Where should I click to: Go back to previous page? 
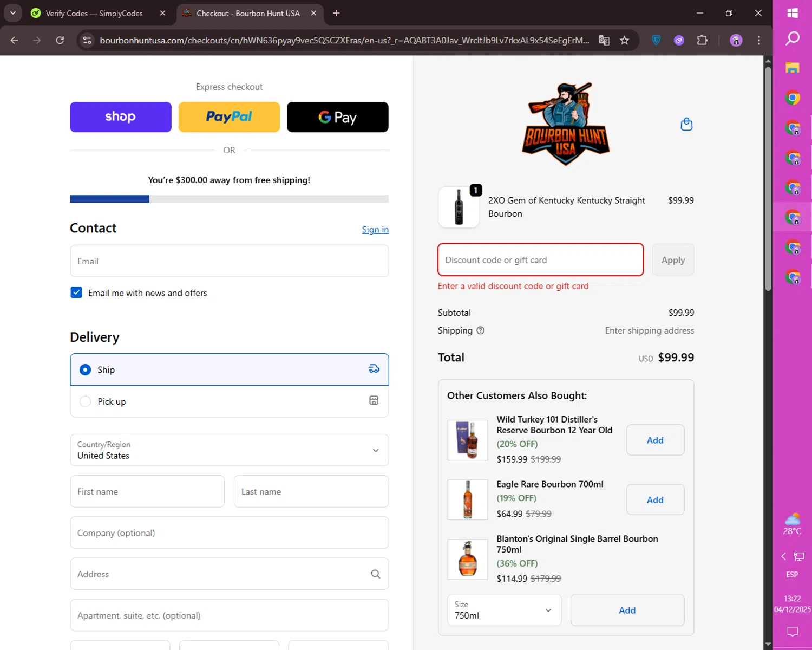click(x=15, y=40)
